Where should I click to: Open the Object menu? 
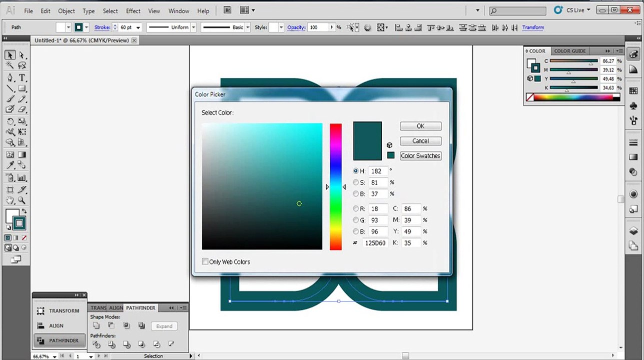pyautogui.click(x=67, y=11)
